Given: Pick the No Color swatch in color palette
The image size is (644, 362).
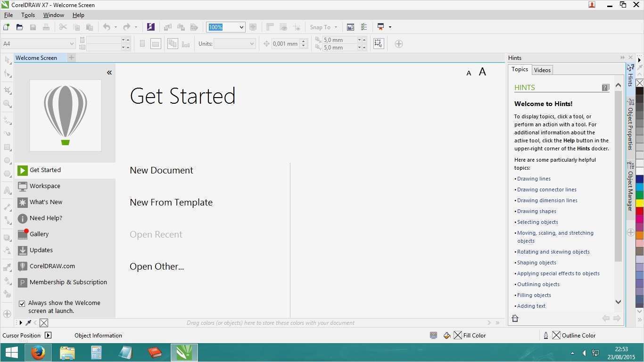Looking at the screenshot, I should tap(640, 83).
